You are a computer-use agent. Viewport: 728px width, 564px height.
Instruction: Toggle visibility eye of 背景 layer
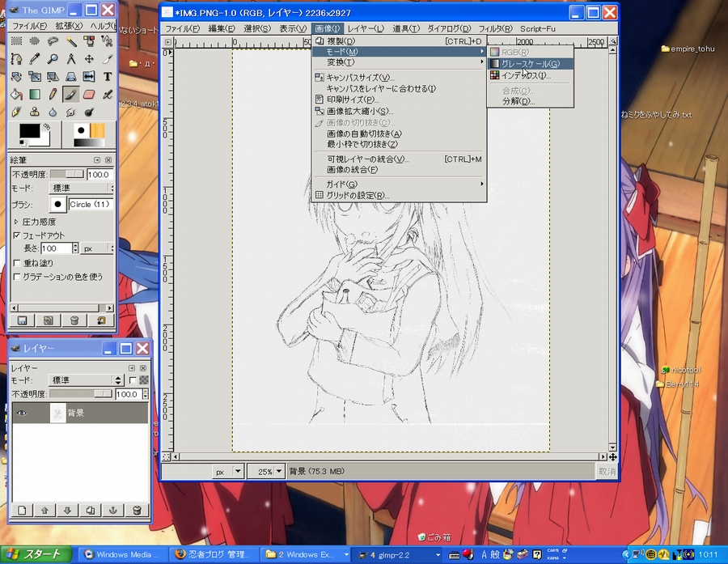coord(21,413)
